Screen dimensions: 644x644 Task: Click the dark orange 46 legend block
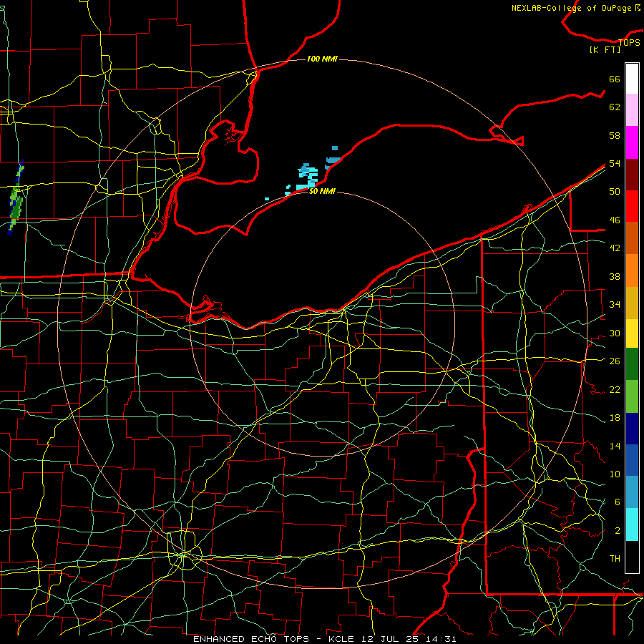point(632,238)
